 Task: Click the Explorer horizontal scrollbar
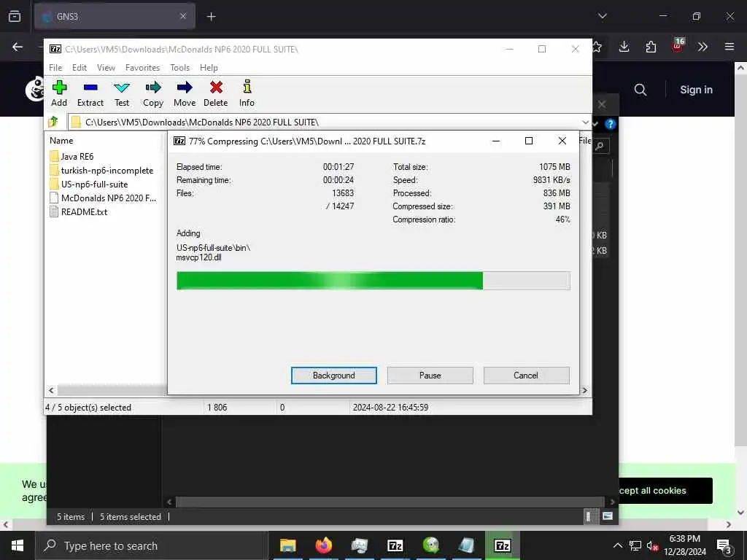pyautogui.click(x=390, y=502)
